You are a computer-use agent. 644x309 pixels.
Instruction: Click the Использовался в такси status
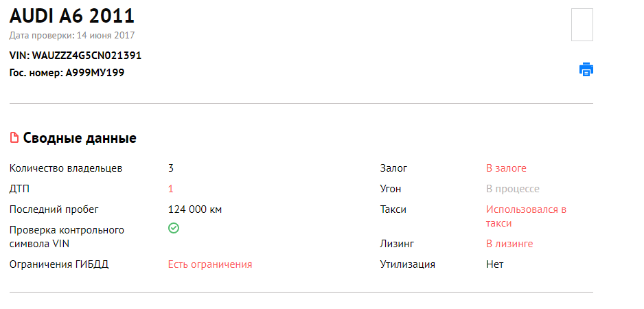pyautogui.click(x=527, y=216)
